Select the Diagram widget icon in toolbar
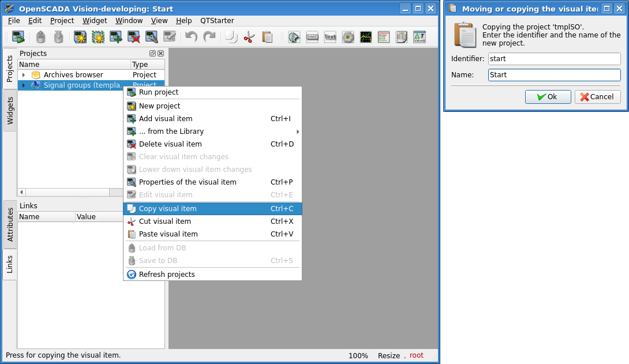This screenshot has width=629, height=364. pyautogui.click(x=366, y=37)
